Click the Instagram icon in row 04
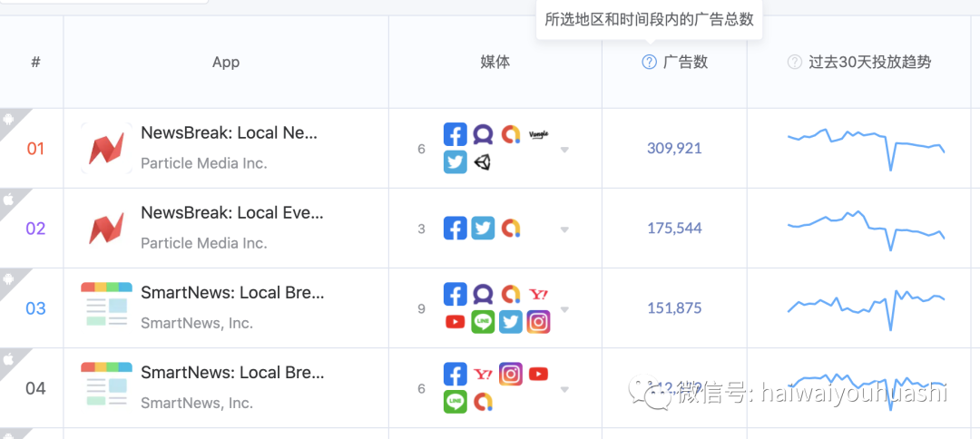Screen dimensions: 980x439 point(511,374)
